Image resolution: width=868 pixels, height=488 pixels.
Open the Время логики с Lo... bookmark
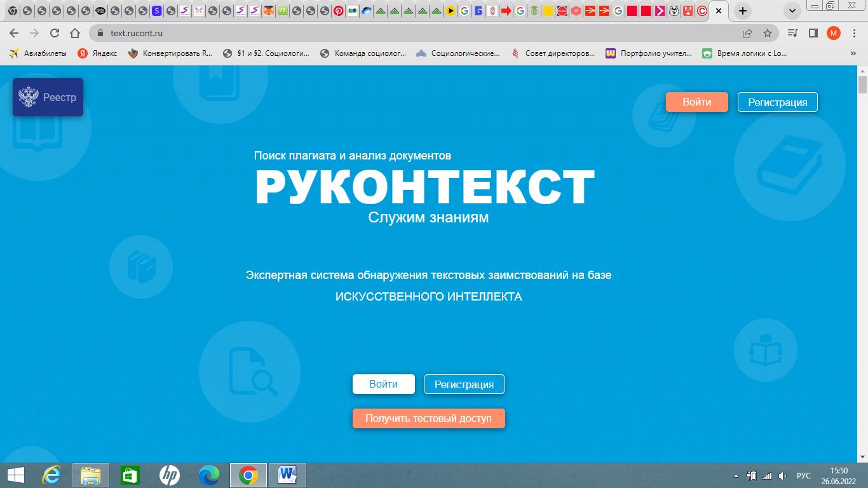(744, 53)
